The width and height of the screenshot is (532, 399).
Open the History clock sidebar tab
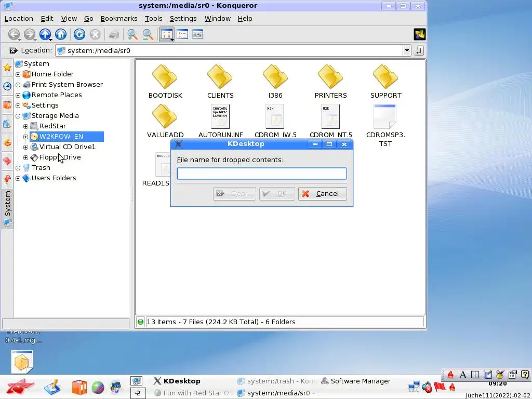coord(7,86)
